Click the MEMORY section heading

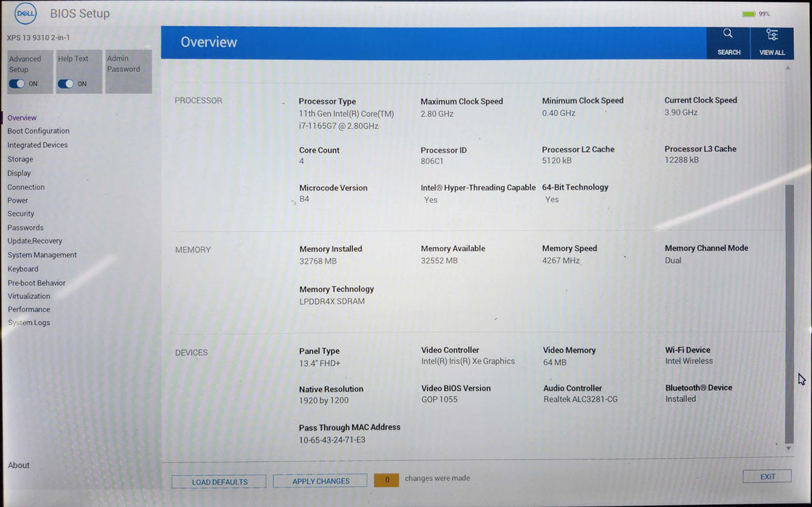click(x=193, y=250)
